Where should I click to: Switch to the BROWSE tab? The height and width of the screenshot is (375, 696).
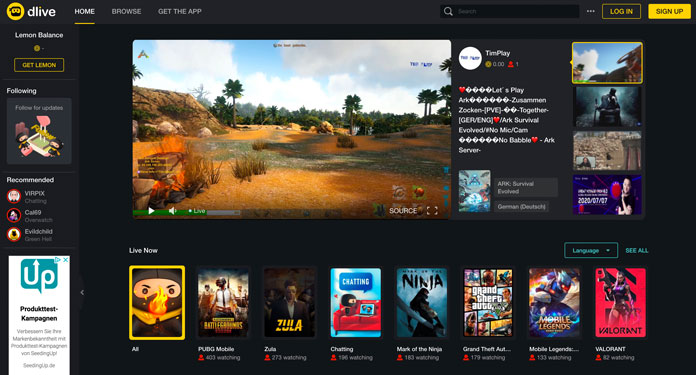click(x=127, y=12)
